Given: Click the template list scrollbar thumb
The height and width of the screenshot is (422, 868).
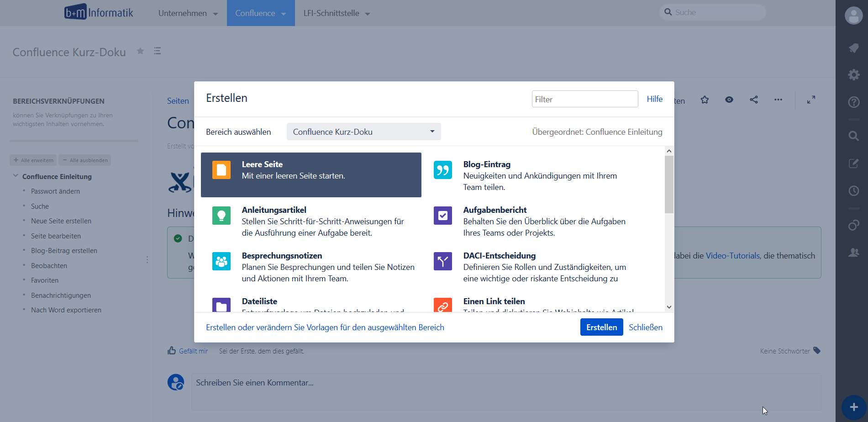Looking at the screenshot, I should (x=669, y=185).
